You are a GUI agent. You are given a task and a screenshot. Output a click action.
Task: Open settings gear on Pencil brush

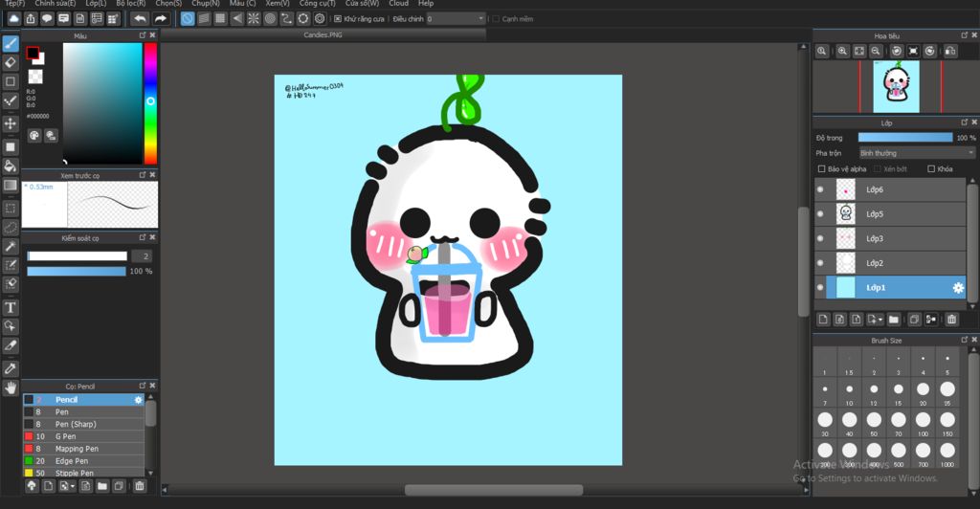138,400
